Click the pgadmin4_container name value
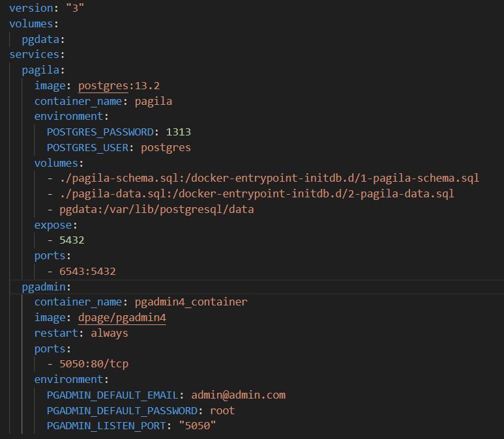This screenshot has height=439, width=504. [x=191, y=302]
